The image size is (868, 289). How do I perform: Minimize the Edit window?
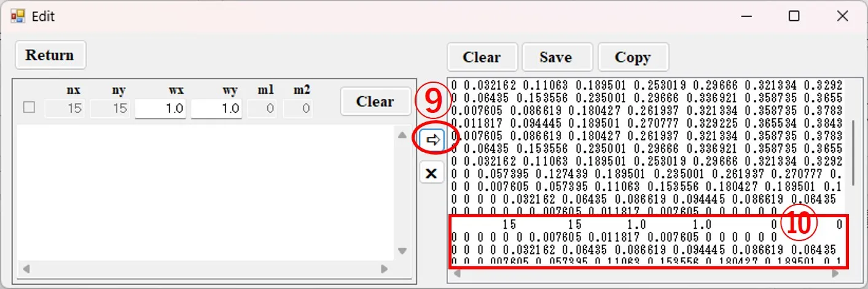point(745,16)
